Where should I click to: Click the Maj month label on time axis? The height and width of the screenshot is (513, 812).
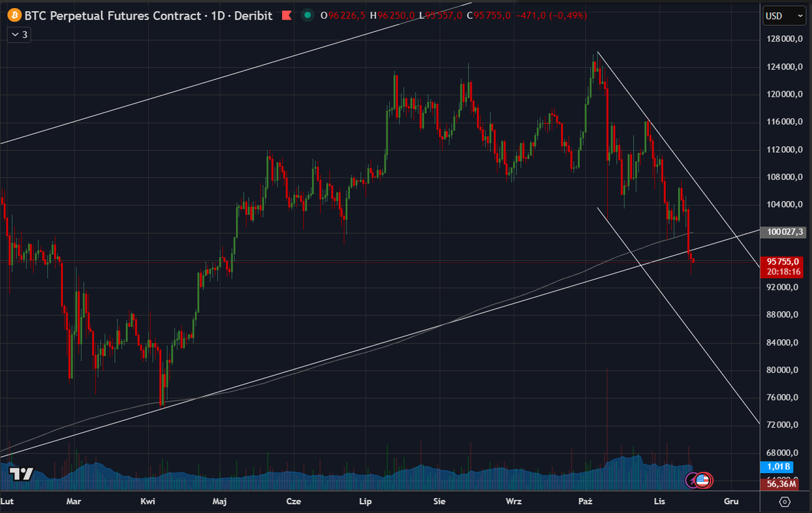(219, 501)
